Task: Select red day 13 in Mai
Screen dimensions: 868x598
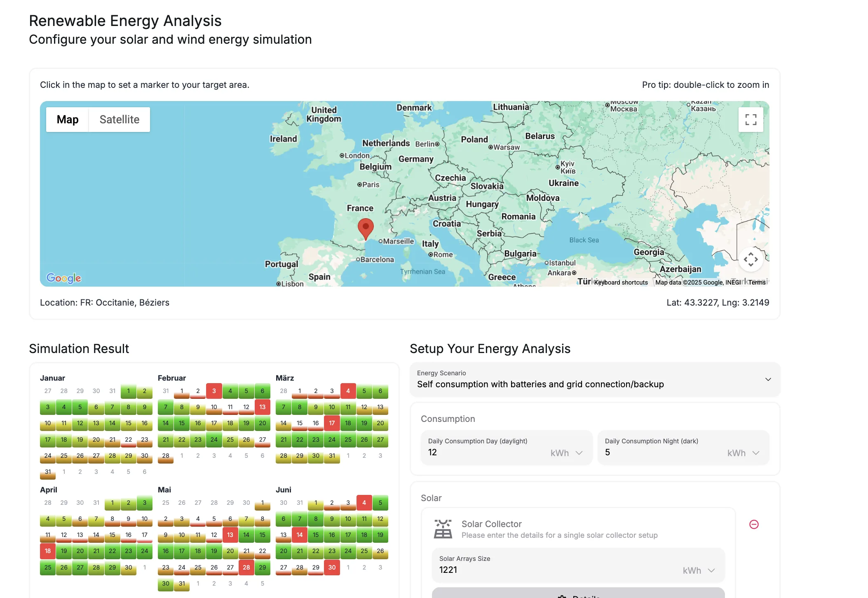Action: pyautogui.click(x=230, y=535)
